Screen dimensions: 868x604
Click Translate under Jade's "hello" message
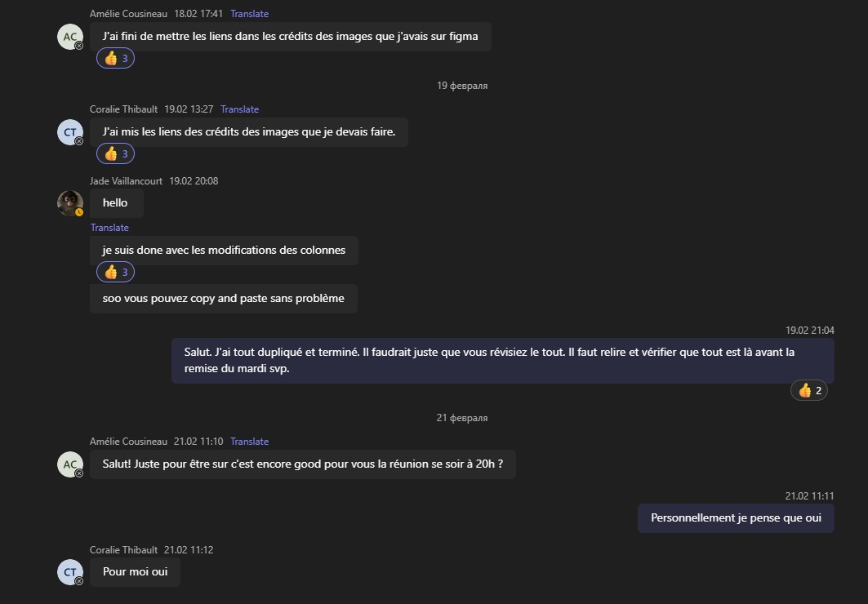tap(109, 228)
